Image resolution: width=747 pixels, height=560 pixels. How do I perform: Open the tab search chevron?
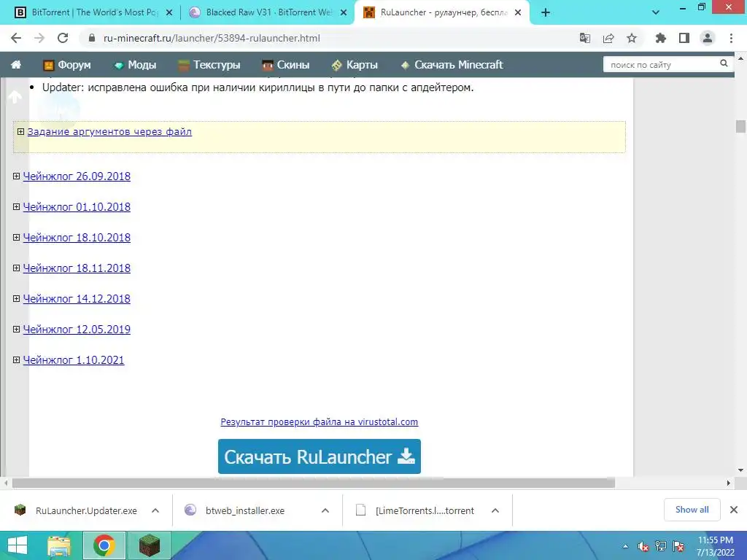pos(656,13)
